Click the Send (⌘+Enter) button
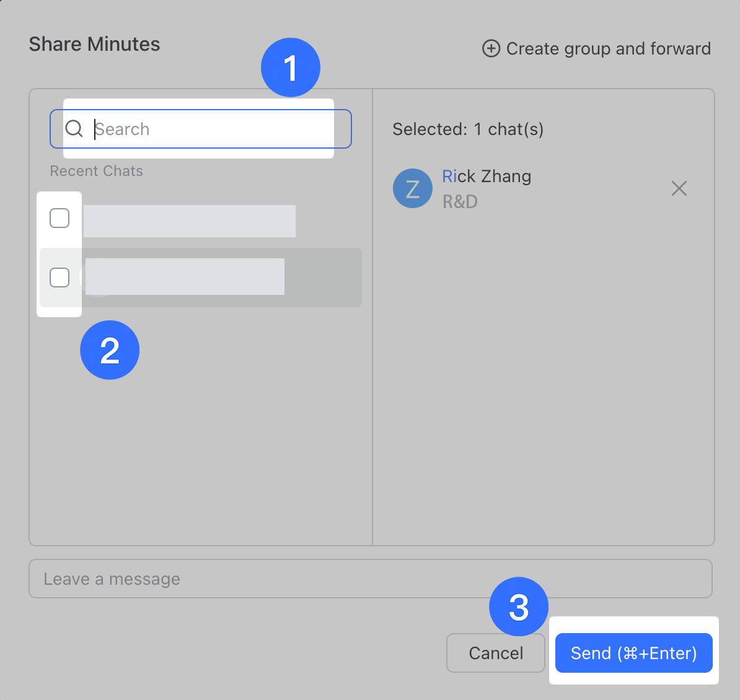 pos(633,653)
